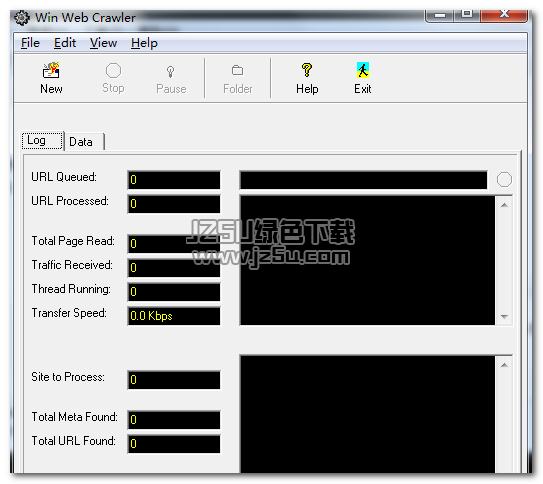This screenshot has height=484, width=543.
Task: Click the Total Page Read label
Action: pyautogui.click(x=73, y=241)
